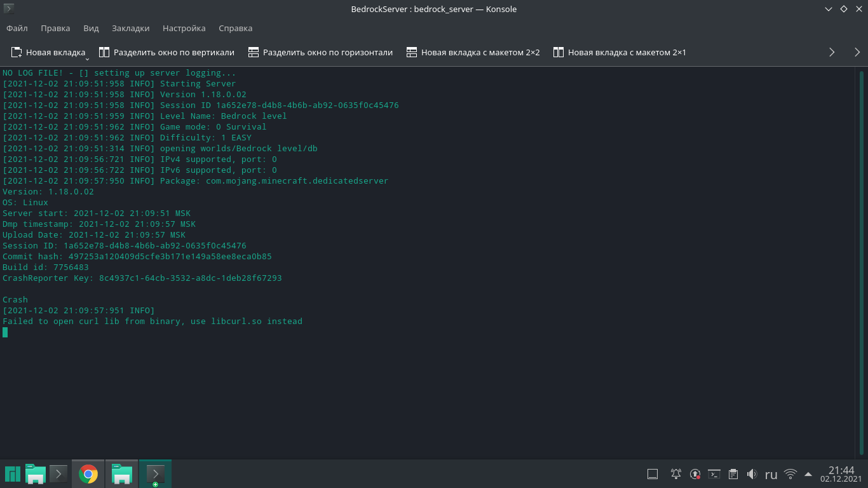868x488 pixels.
Task: Click the 'OS: Linux' line
Action: (25, 203)
